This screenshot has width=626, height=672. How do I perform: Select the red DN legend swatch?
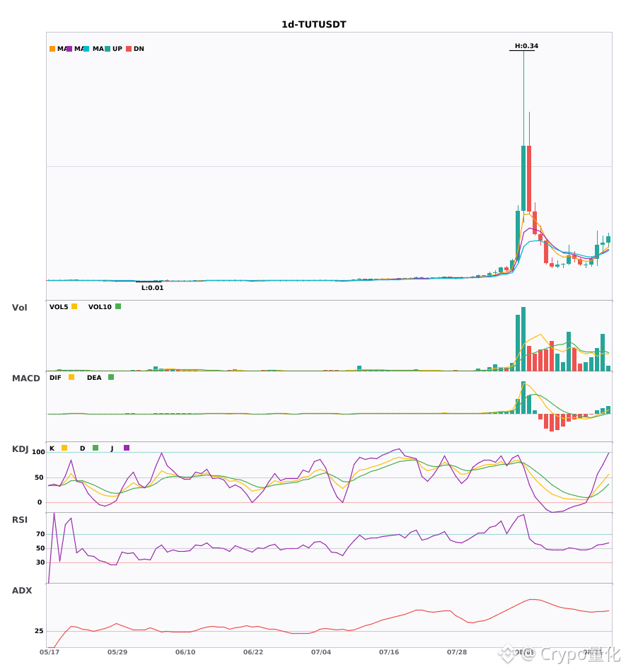click(129, 49)
